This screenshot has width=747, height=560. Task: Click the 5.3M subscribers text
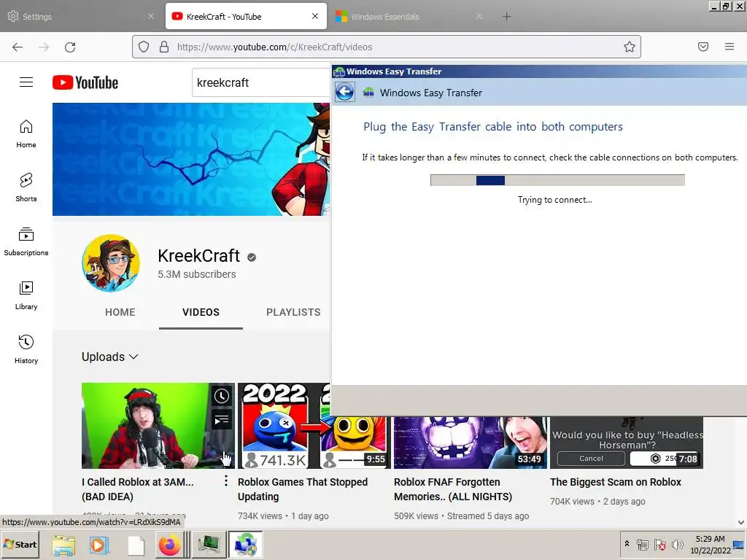(197, 274)
